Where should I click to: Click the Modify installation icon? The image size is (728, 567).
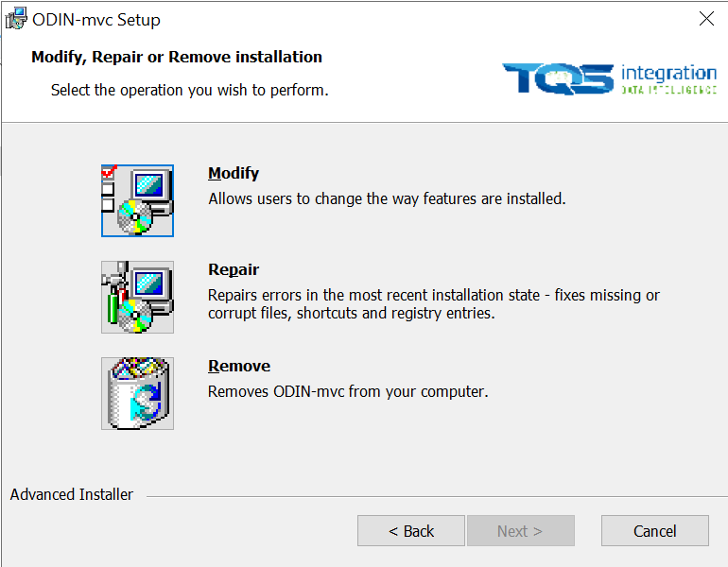(x=137, y=200)
